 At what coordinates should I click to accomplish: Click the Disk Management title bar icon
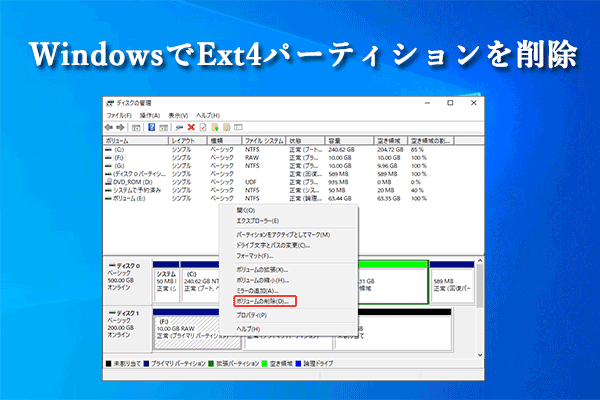pos(110,103)
